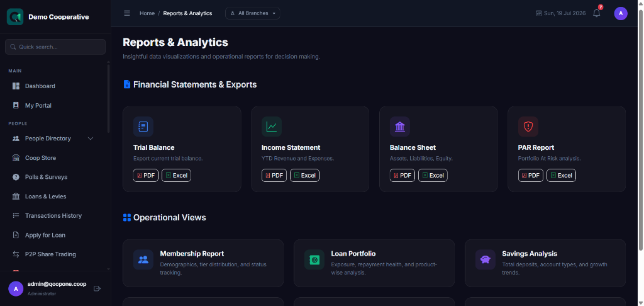644x306 pixels.
Task: Download Income Statement Excel
Action: [x=305, y=175]
